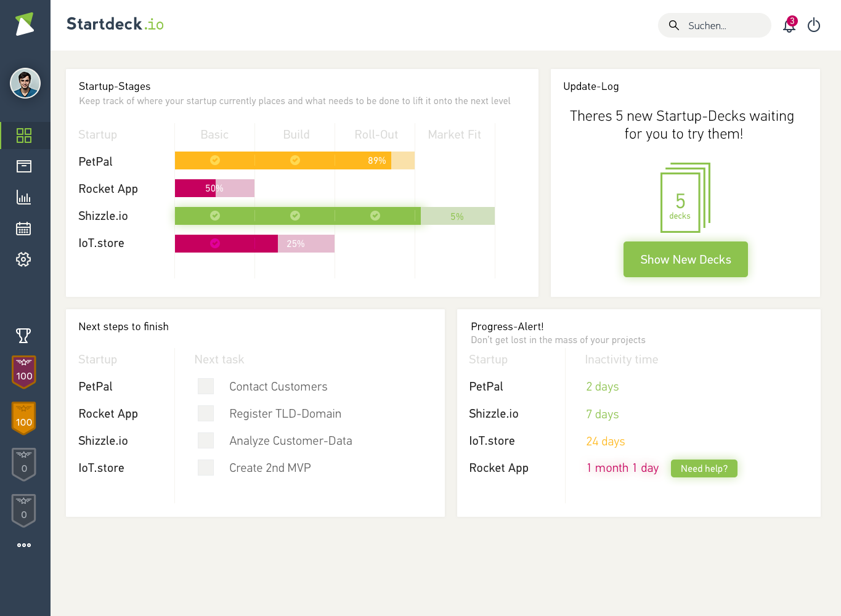Check the Register TLD-Domain checkbox
Screen dimensions: 841x616
pyautogui.click(x=206, y=413)
